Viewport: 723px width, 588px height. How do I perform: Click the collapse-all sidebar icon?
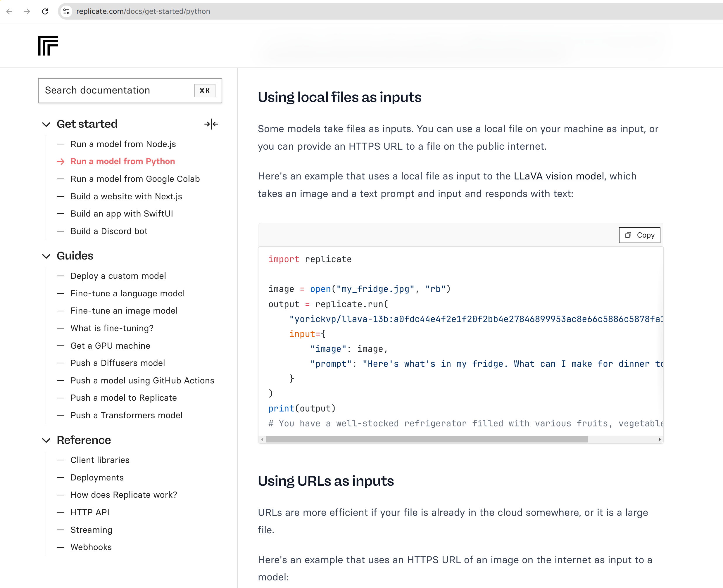tap(211, 124)
